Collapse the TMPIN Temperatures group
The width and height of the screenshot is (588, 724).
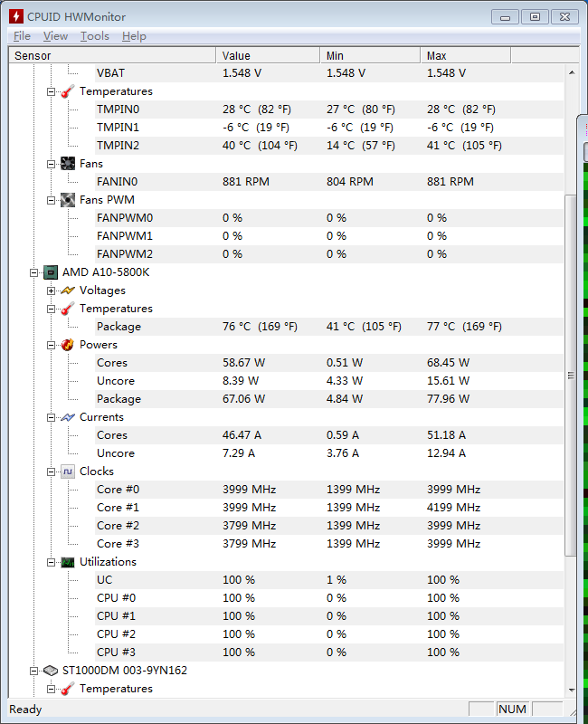click(x=51, y=91)
